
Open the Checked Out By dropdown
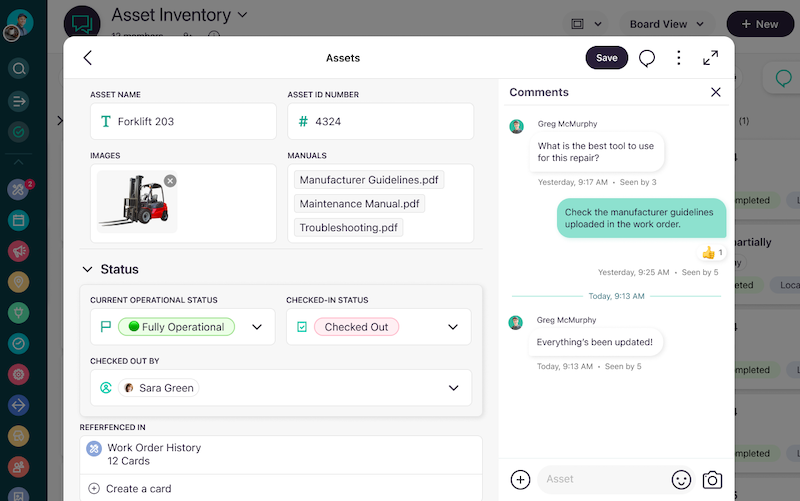point(453,388)
